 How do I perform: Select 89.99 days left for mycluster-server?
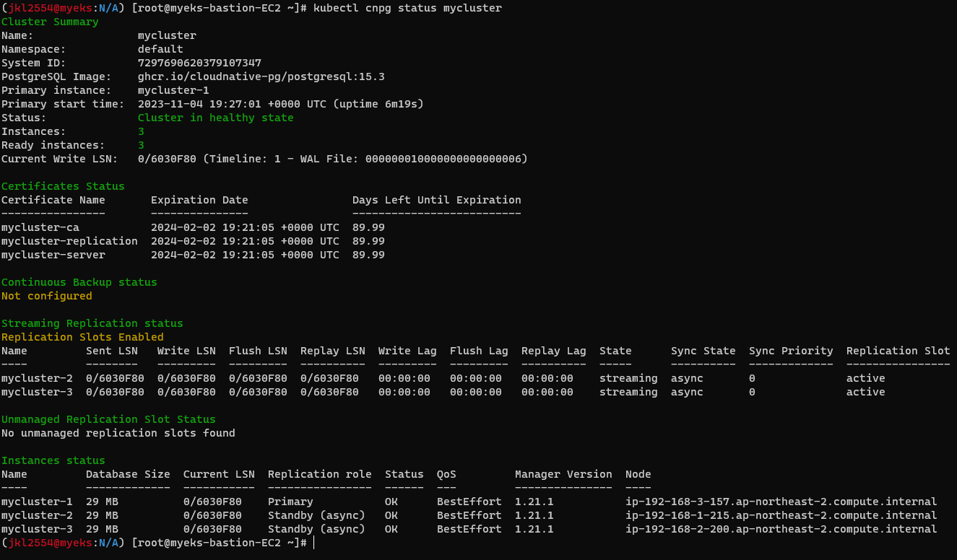[x=368, y=255]
